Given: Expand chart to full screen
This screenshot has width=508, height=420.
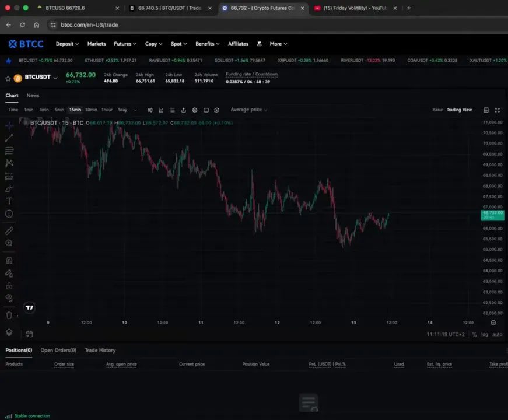Looking at the screenshot, I should pyautogui.click(x=498, y=110).
